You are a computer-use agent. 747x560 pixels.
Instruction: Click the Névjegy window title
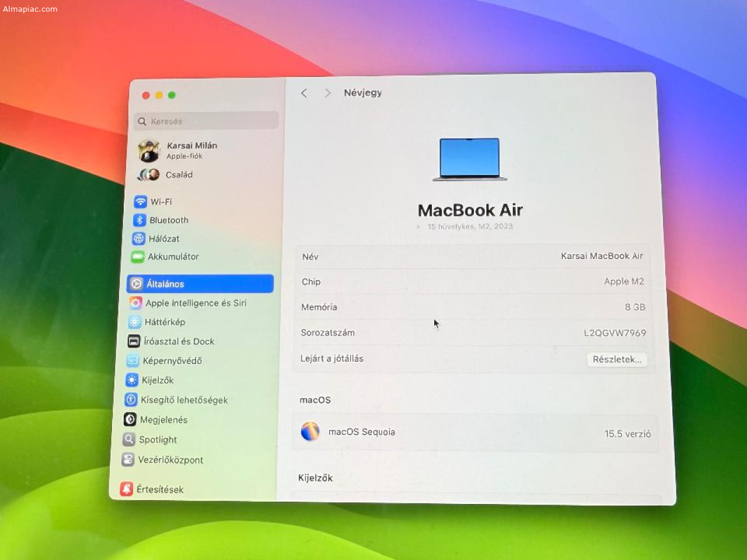coord(362,93)
